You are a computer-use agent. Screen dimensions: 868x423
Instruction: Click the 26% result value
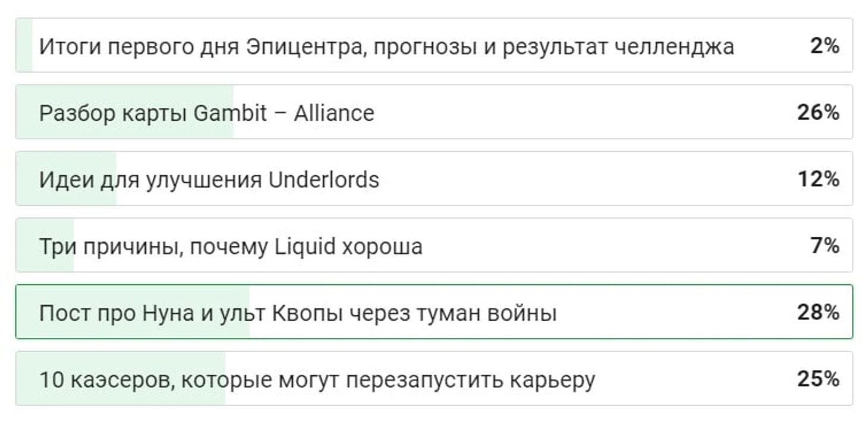tap(818, 112)
